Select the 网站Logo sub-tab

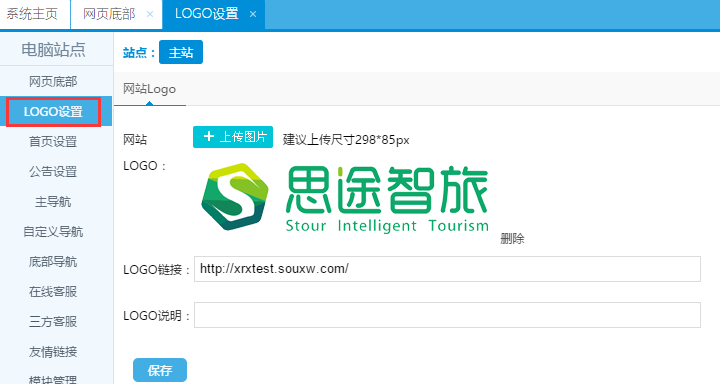[x=149, y=89]
